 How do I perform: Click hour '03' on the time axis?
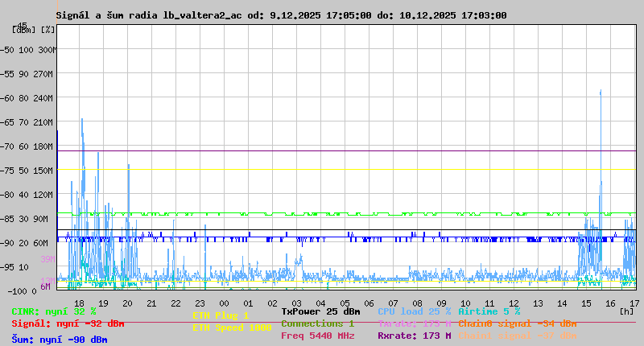click(x=296, y=303)
